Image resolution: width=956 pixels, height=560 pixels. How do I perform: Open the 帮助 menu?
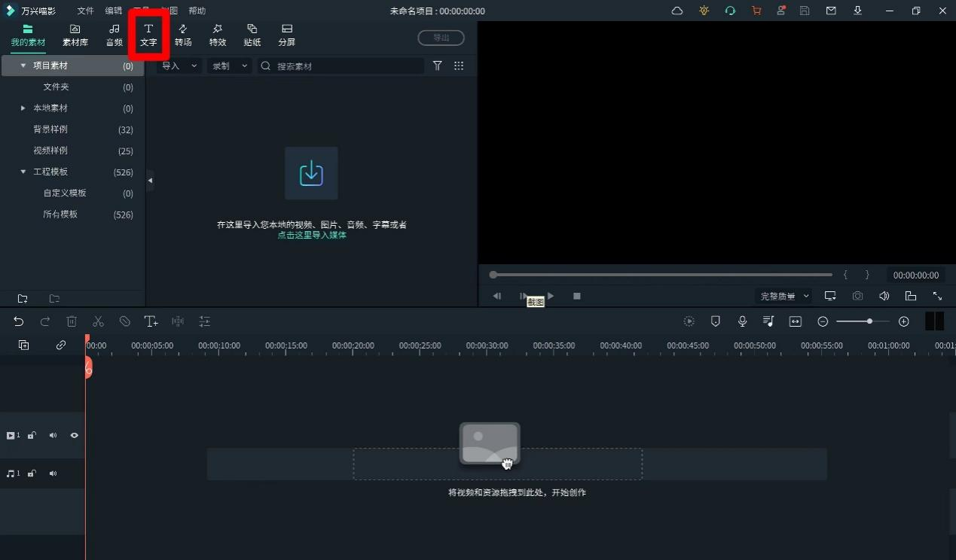click(x=197, y=11)
